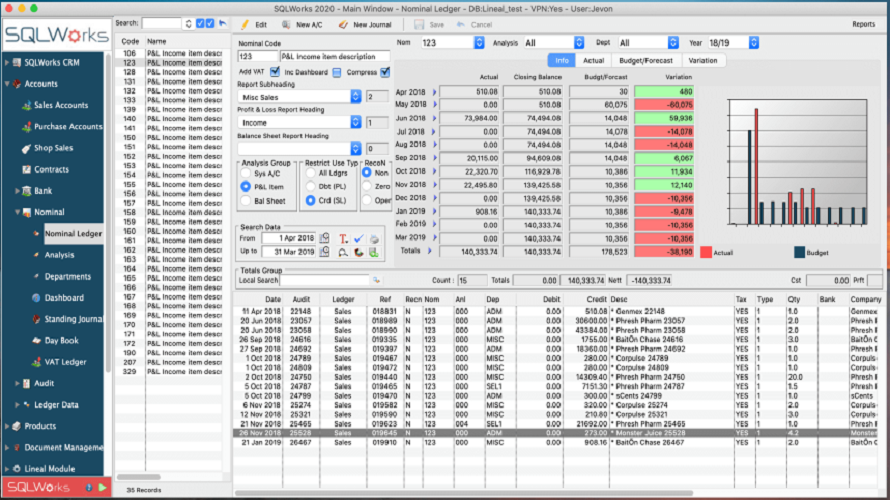Click the green Apr 2018 Variation cell

[x=664, y=91]
